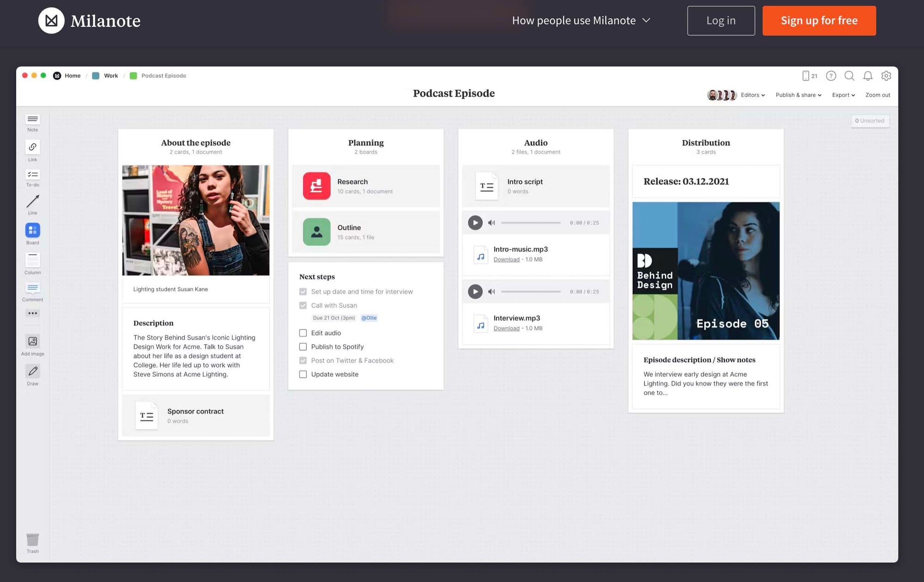The image size is (924, 582).
Task: Select the Draw pencil tool
Action: point(32,371)
